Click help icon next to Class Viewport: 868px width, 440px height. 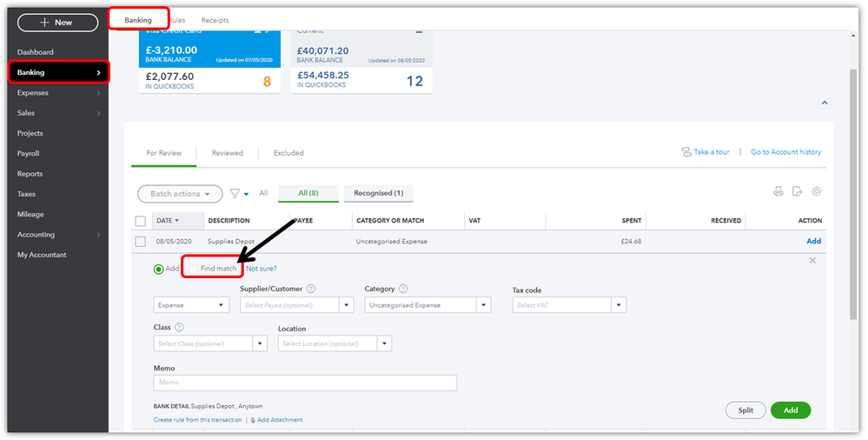click(x=179, y=328)
